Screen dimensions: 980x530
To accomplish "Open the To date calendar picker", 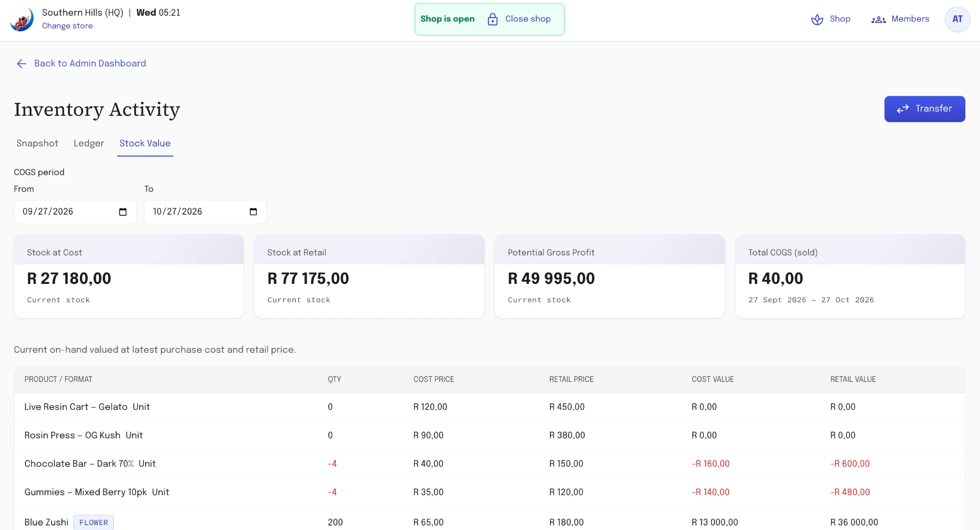I will [x=253, y=212].
